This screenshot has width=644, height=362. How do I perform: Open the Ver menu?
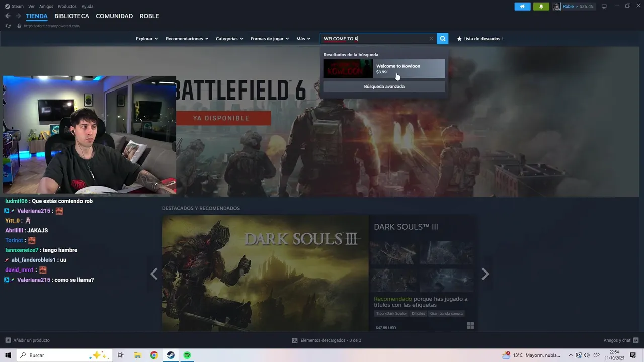[31, 6]
